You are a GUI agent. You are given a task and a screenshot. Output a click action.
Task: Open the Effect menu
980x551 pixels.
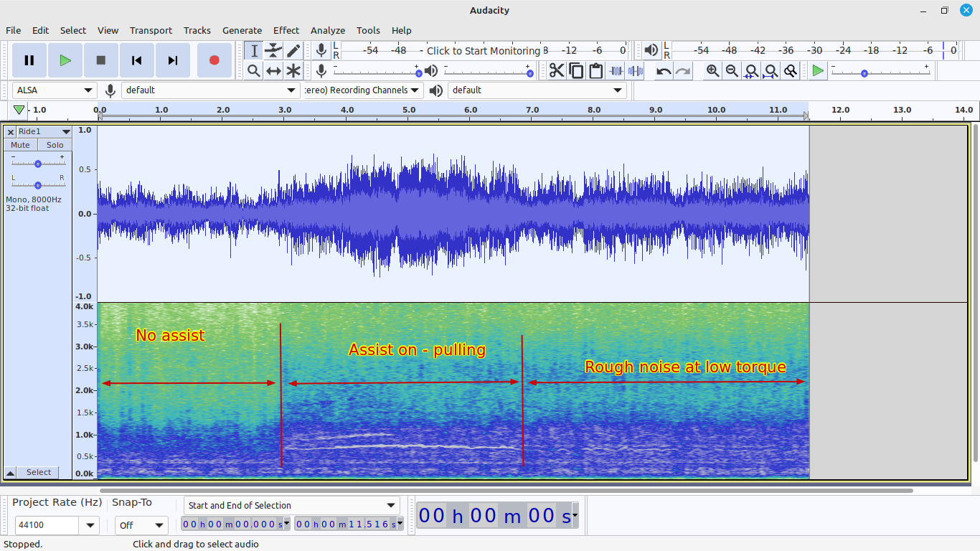pyautogui.click(x=286, y=30)
